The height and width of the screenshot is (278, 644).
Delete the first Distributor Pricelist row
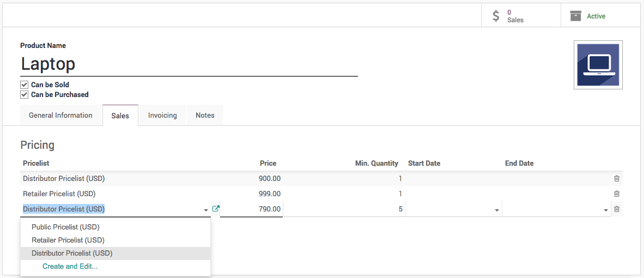(616, 179)
